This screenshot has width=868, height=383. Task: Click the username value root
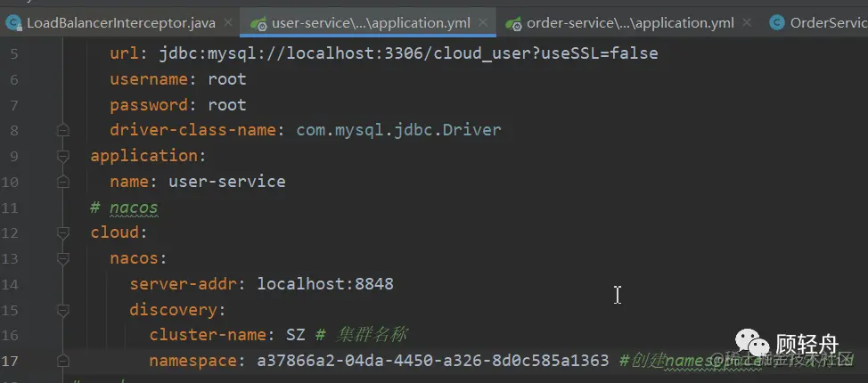click(x=227, y=79)
